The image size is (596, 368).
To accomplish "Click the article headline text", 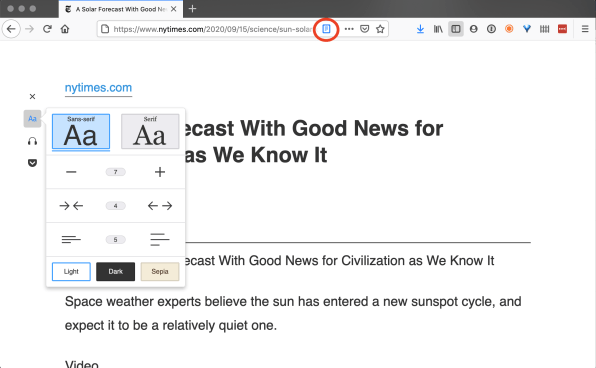I will point(314,141).
